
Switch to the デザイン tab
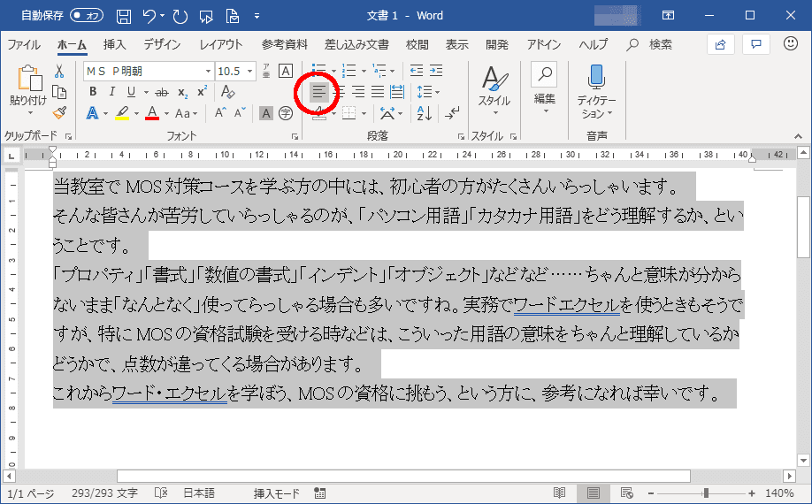[x=162, y=44]
